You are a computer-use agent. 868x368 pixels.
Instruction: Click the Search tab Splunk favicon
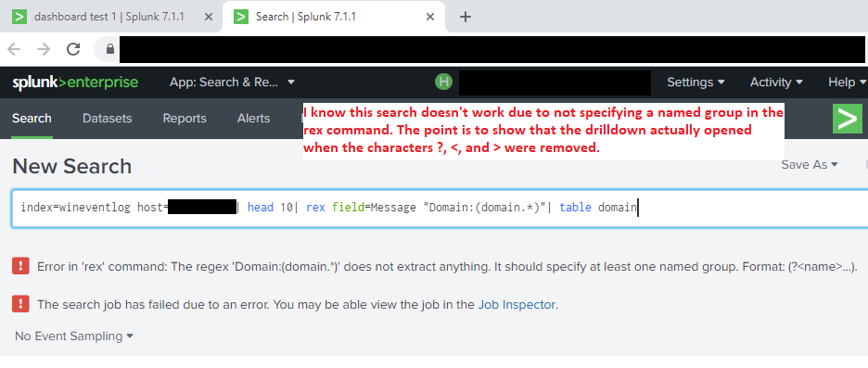click(241, 17)
